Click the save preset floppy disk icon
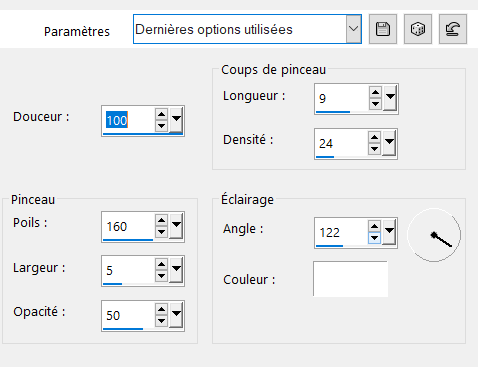The image size is (478, 367). [383, 29]
